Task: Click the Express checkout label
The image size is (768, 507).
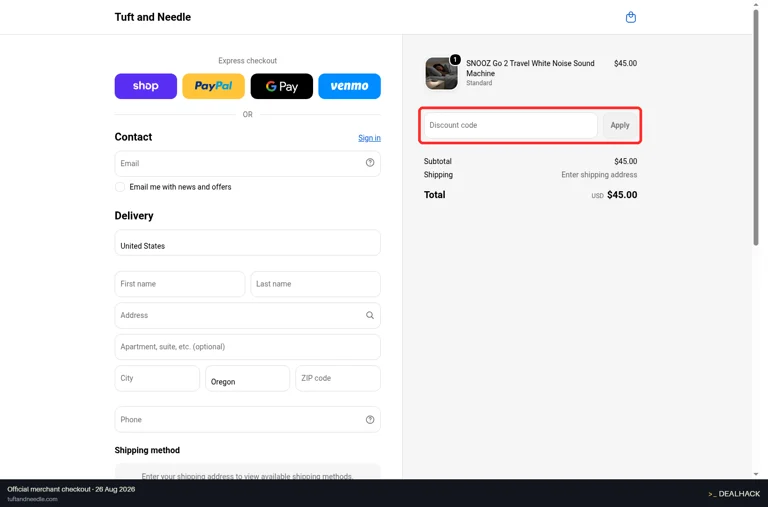Action: [247, 61]
